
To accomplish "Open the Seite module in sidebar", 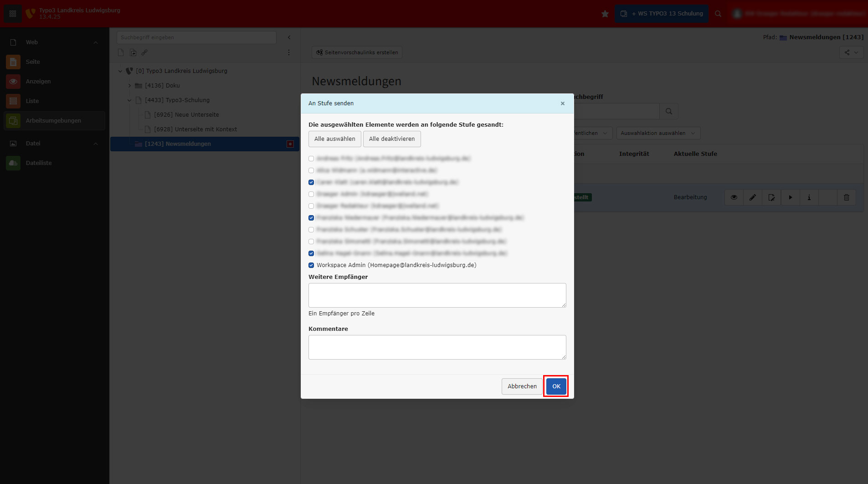I will tap(33, 62).
